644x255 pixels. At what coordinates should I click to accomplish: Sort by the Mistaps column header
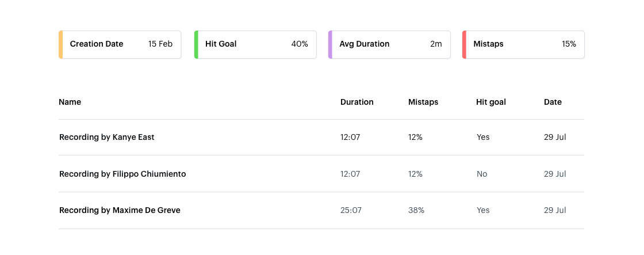(x=423, y=102)
